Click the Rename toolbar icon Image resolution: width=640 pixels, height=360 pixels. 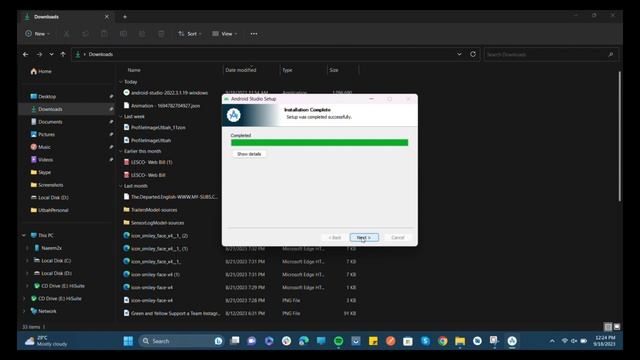click(123, 34)
